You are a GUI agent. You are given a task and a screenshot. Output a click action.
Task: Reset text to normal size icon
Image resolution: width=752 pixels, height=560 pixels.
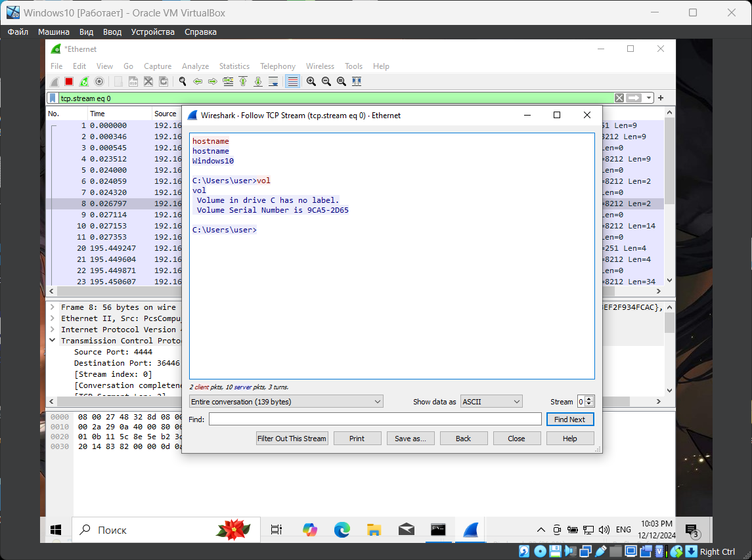point(342,81)
